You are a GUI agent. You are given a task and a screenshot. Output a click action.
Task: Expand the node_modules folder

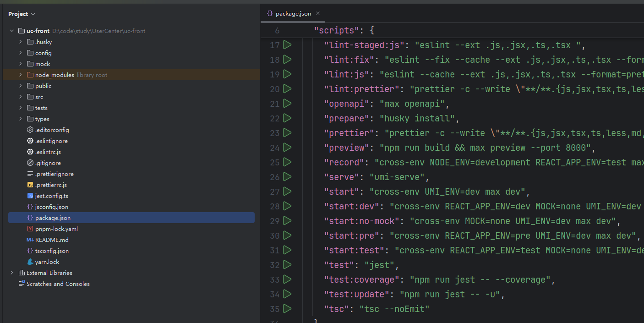21,75
